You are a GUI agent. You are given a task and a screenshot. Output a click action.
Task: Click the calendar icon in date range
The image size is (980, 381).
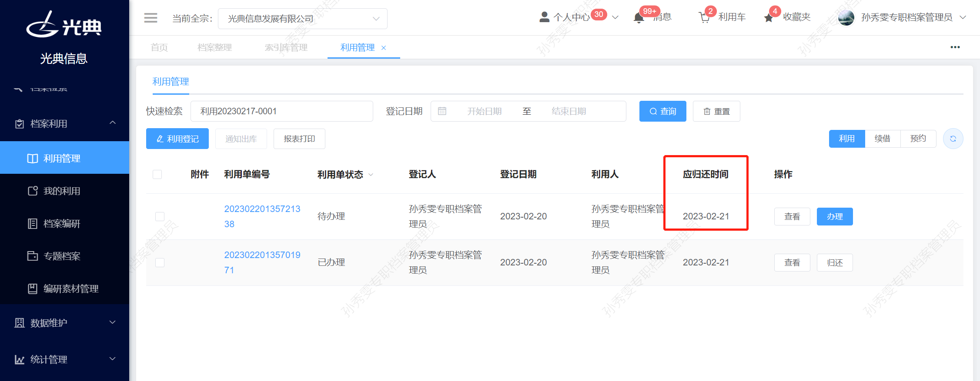pos(442,111)
